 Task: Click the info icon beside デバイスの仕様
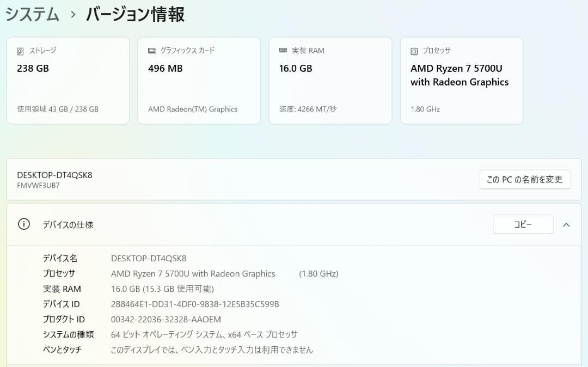click(23, 224)
